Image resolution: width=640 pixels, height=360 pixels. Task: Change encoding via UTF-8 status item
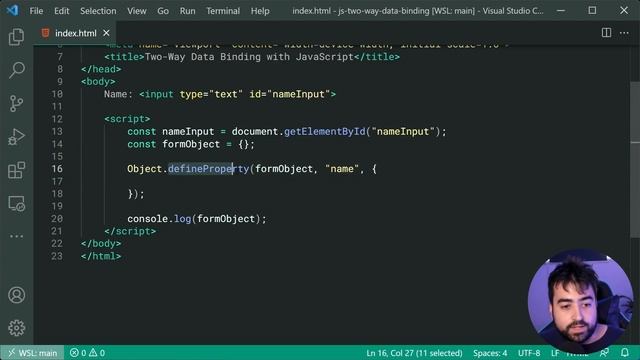coord(529,353)
